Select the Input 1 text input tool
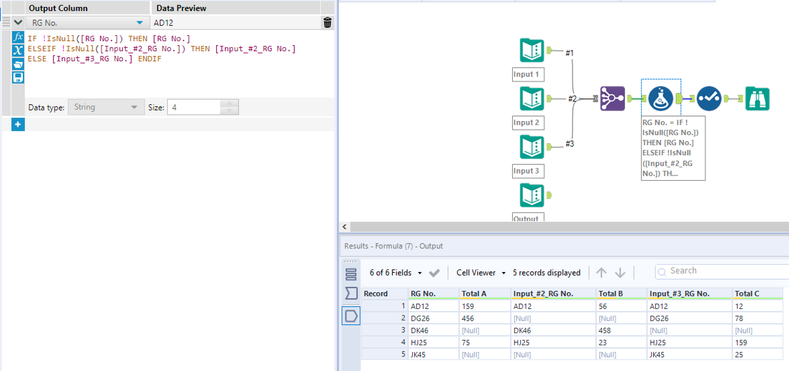 (x=532, y=50)
